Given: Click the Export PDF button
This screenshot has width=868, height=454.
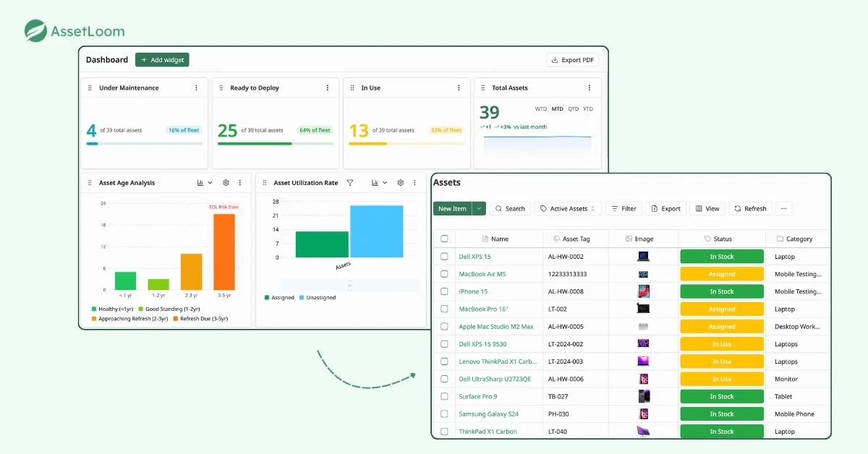Looking at the screenshot, I should pos(572,60).
